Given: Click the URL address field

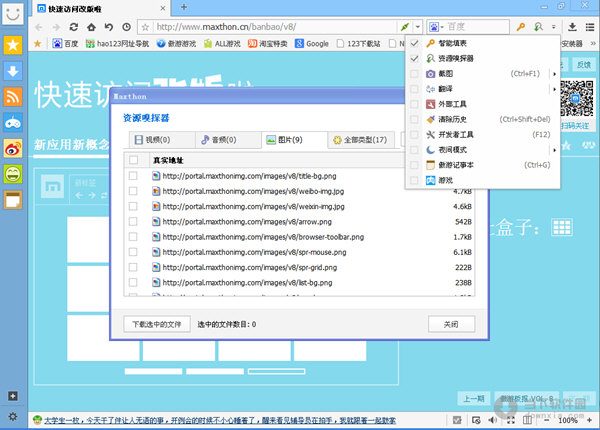Looking at the screenshot, I should click(274, 27).
